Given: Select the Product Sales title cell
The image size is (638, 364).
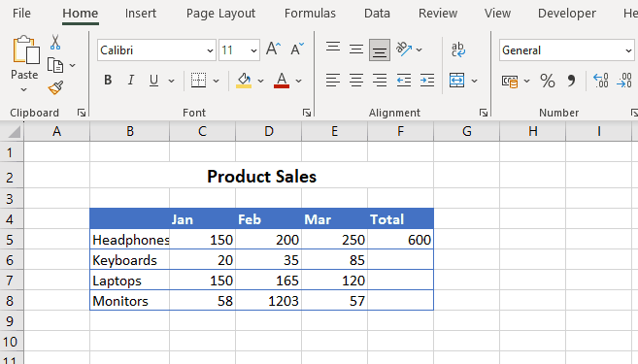Looking at the screenshot, I should (261, 177).
